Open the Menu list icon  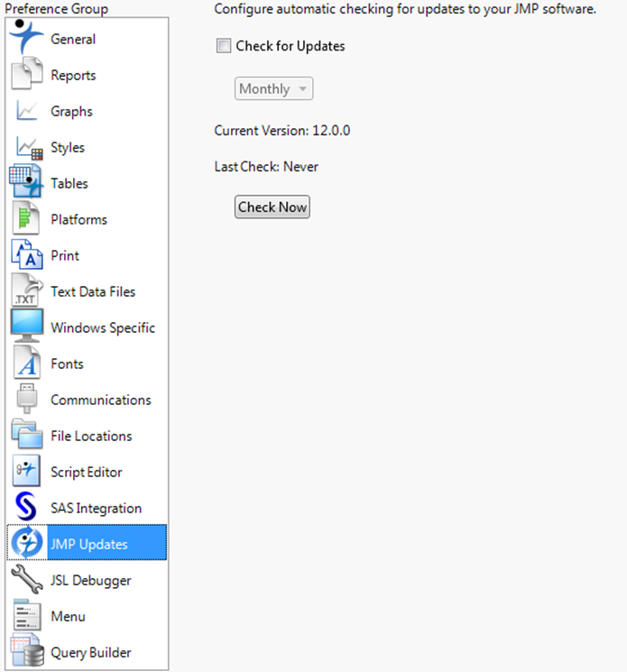[x=27, y=615]
